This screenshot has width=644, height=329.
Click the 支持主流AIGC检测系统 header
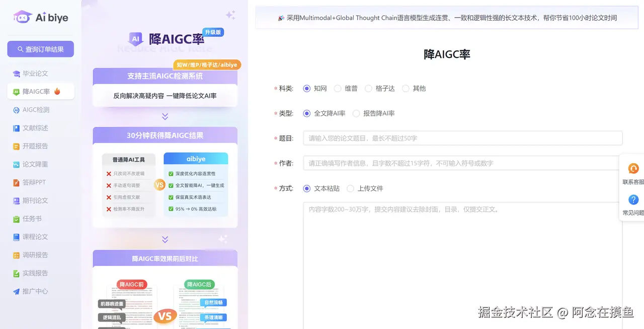(x=165, y=76)
